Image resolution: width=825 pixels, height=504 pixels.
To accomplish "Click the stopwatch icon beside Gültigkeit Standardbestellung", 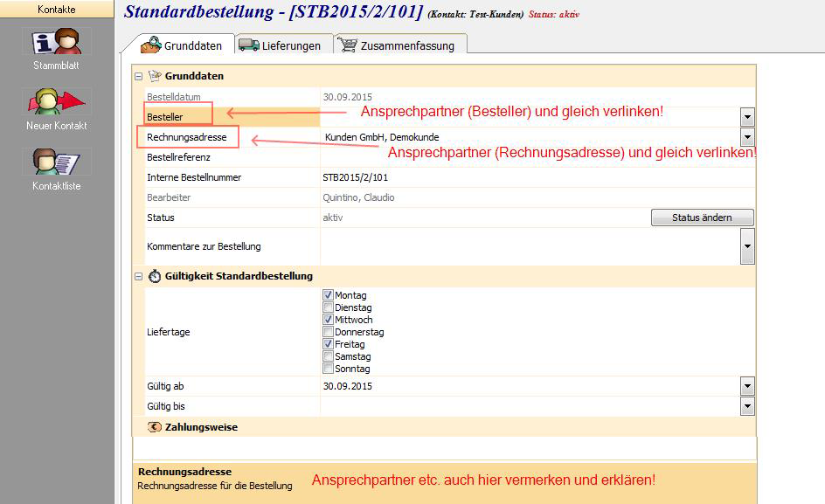I will coord(155,276).
